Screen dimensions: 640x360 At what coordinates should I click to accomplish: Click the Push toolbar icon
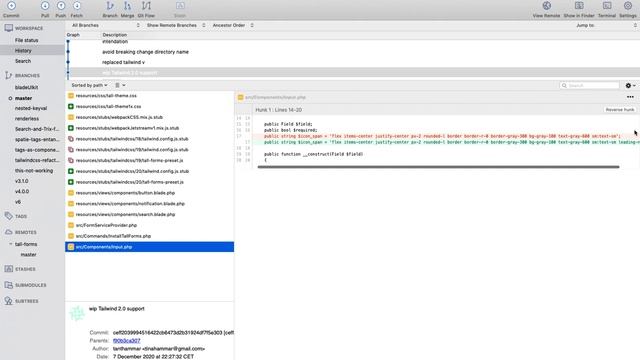[61, 6]
